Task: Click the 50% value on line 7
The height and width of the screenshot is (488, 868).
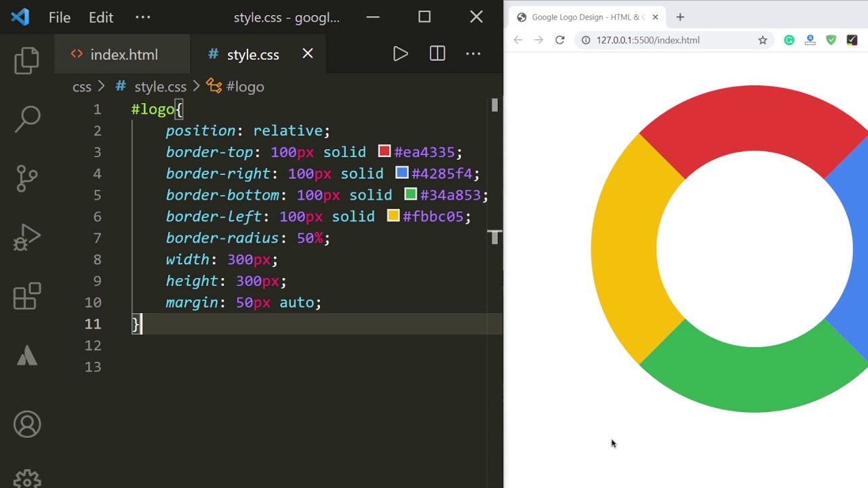Action: (310, 238)
